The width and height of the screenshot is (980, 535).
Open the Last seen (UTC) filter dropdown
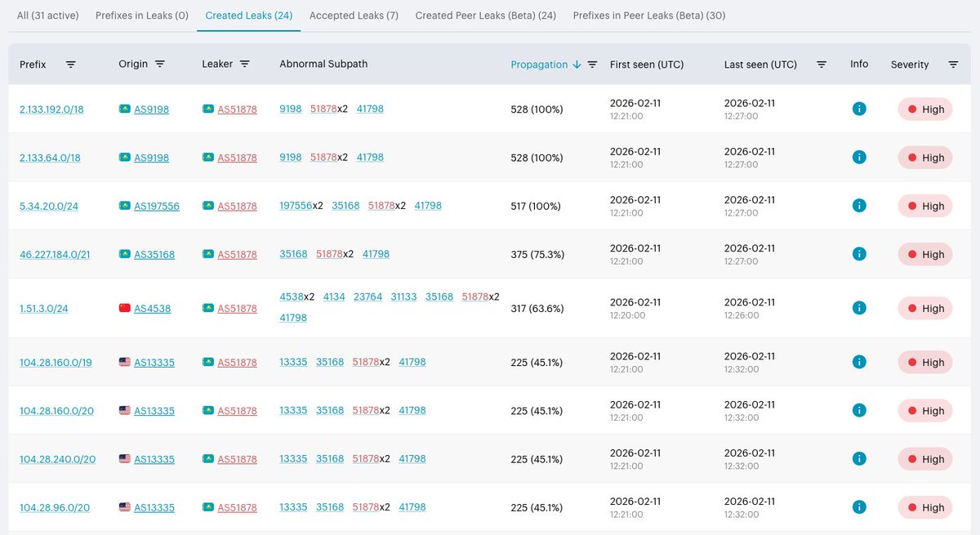821,64
